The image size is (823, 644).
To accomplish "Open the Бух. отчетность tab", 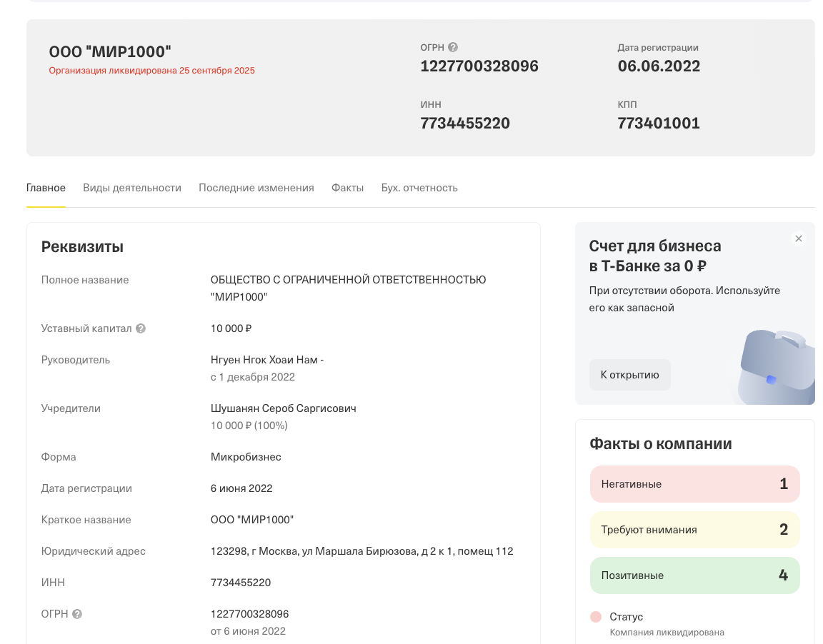I will point(419,187).
